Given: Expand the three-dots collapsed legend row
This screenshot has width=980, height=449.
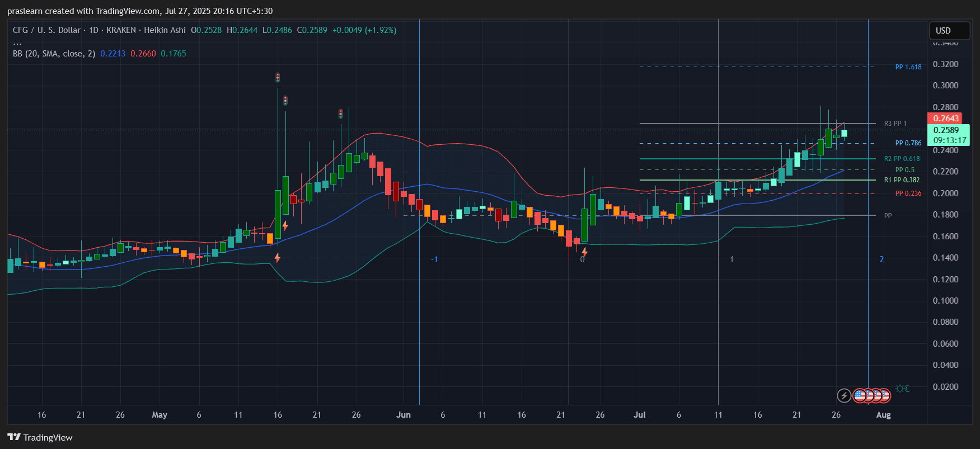Looking at the screenshot, I should point(17,42).
